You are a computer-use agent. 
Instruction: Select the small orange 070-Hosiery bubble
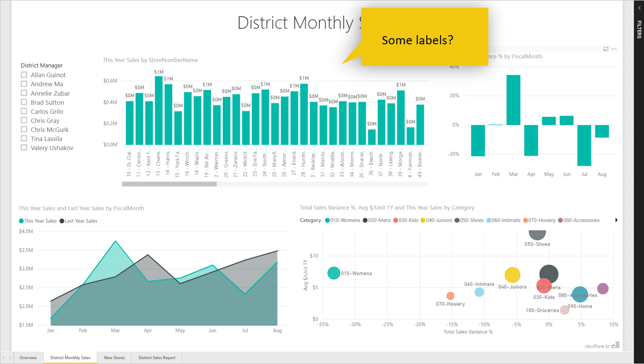(x=450, y=296)
